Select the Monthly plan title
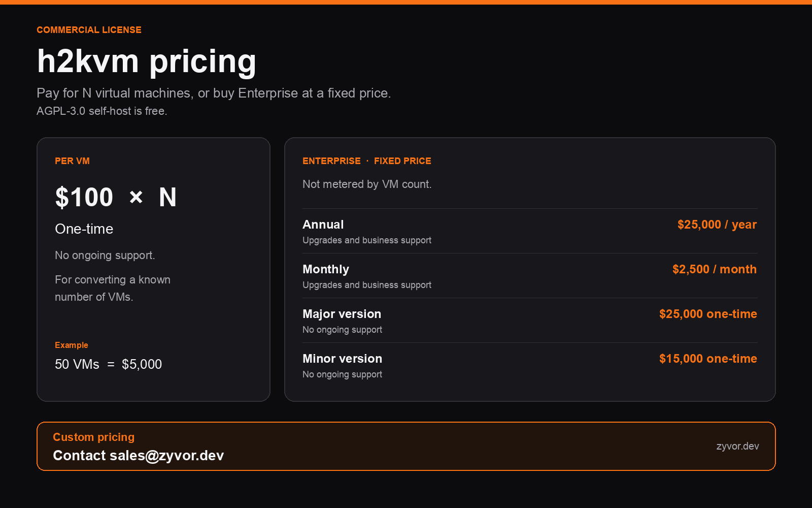Image resolution: width=812 pixels, height=508 pixels. 326,269
